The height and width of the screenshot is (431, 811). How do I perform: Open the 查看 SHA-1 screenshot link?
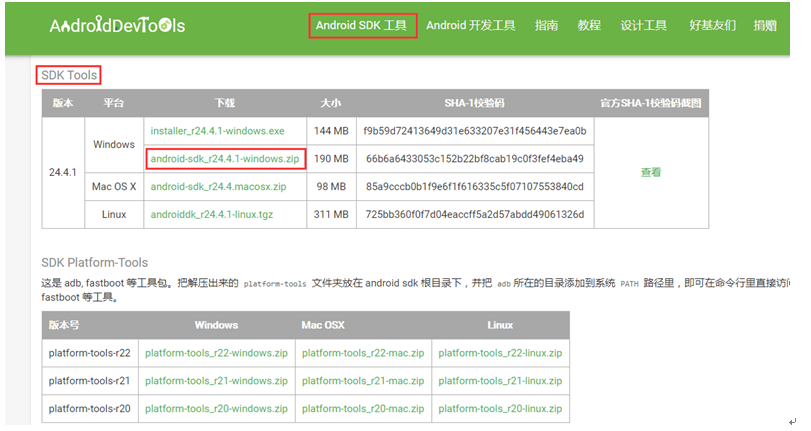click(651, 172)
